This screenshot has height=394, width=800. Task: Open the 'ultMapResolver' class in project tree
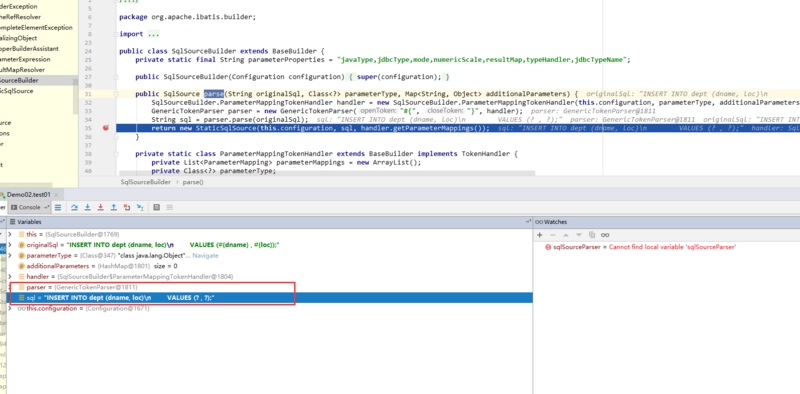[x=22, y=70]
